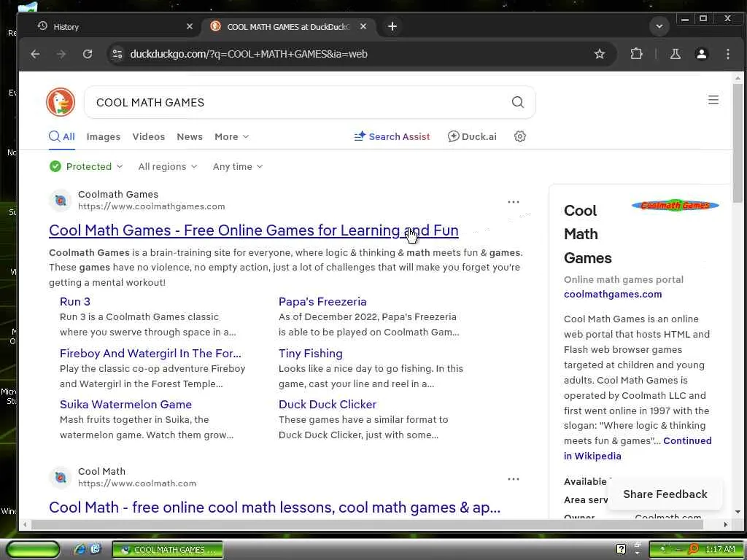Open the Duck Duck Clicker sitelink
Image resolution: width=747 pixels, height=560 pixels.
[x=328, y=404]
